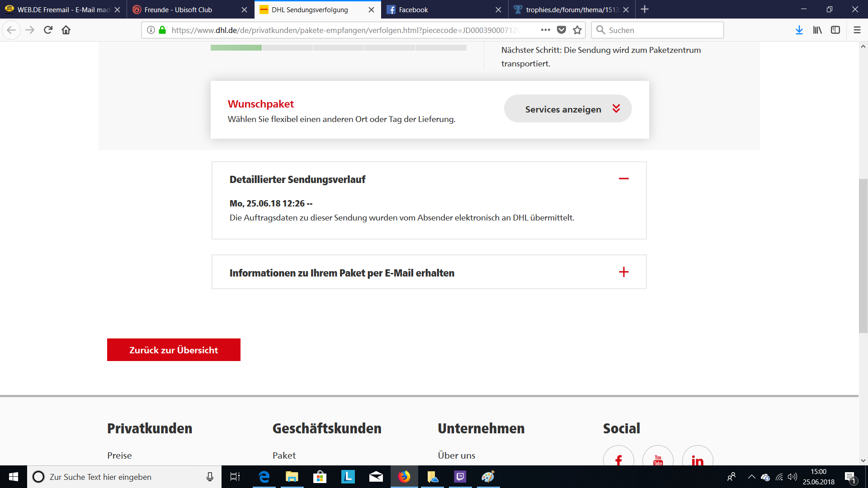Open page actions three-dots menu
The width and height of the screenshot is (868, 488).
(546, 30)
